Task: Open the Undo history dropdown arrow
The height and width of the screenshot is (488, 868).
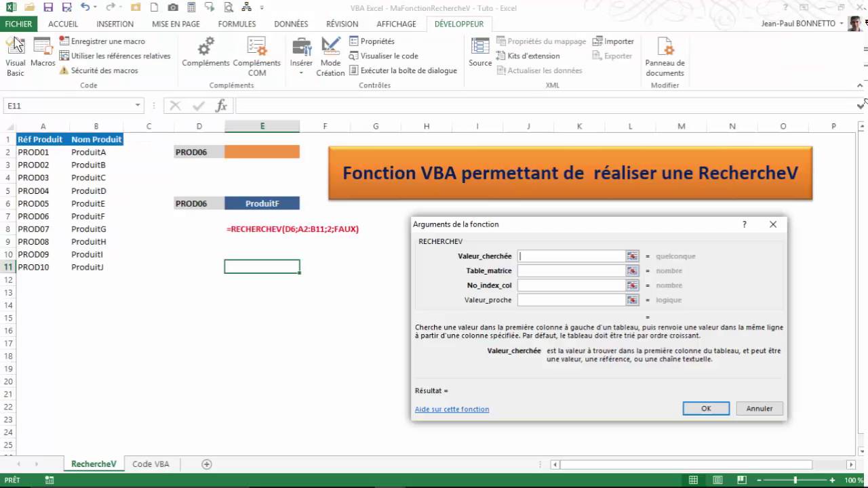Action: pos(94,8)
